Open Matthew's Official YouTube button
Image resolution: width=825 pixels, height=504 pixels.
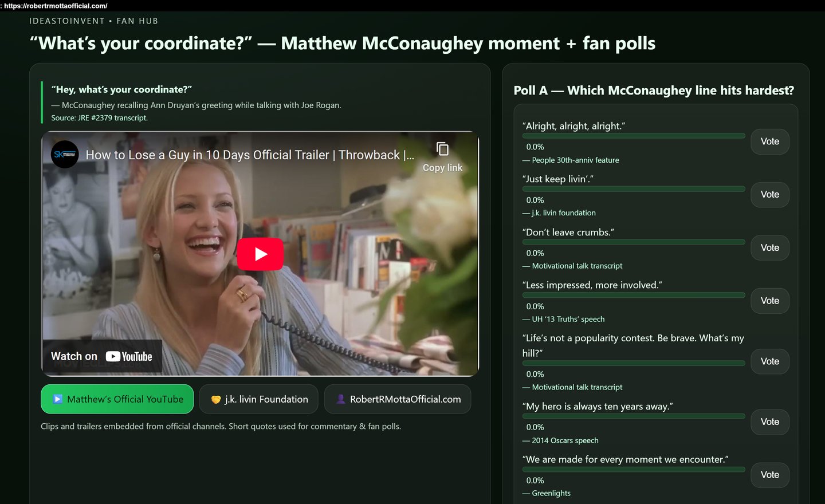pos(117,399)
